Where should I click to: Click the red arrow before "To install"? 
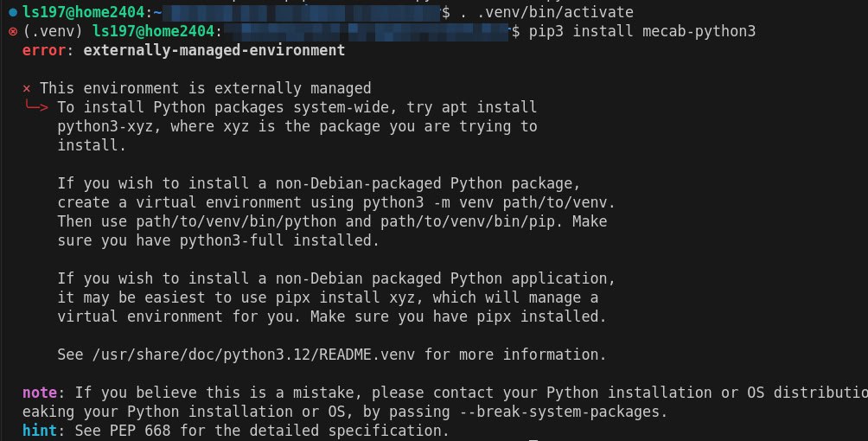click(36, 107)
